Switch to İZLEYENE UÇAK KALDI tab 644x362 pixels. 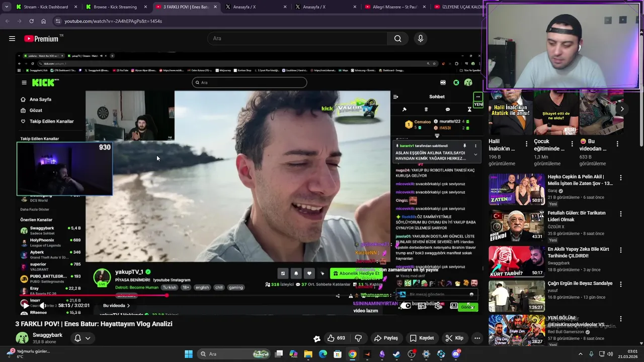coord(458,7)
